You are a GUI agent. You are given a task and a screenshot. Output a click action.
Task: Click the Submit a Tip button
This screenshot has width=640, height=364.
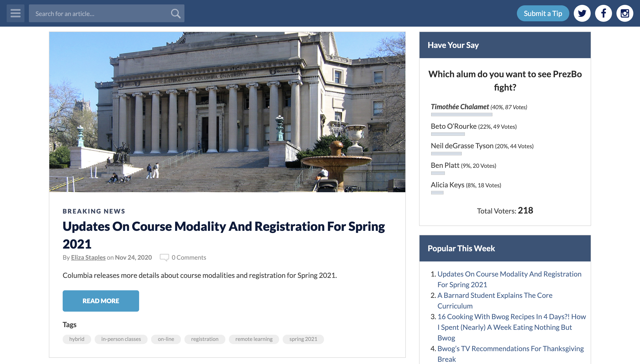pyautogui.click(x=543, y=13)
